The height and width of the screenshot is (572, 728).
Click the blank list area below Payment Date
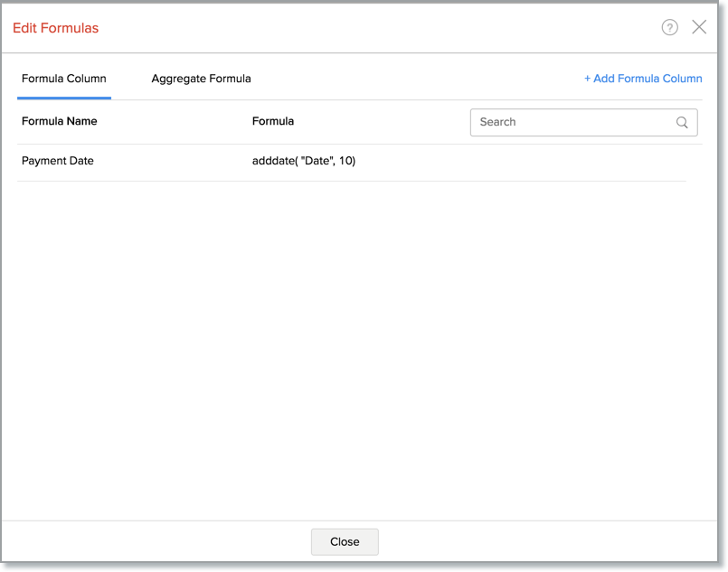coord(351,343)
